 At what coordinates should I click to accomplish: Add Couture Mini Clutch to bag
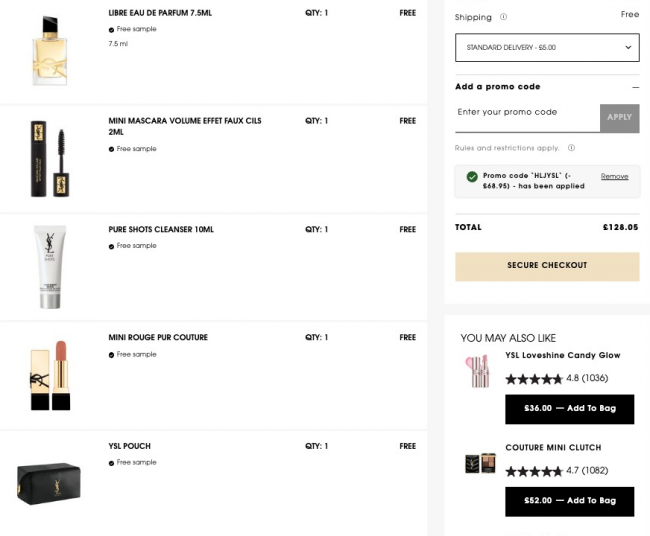click(x=569, y=501)
